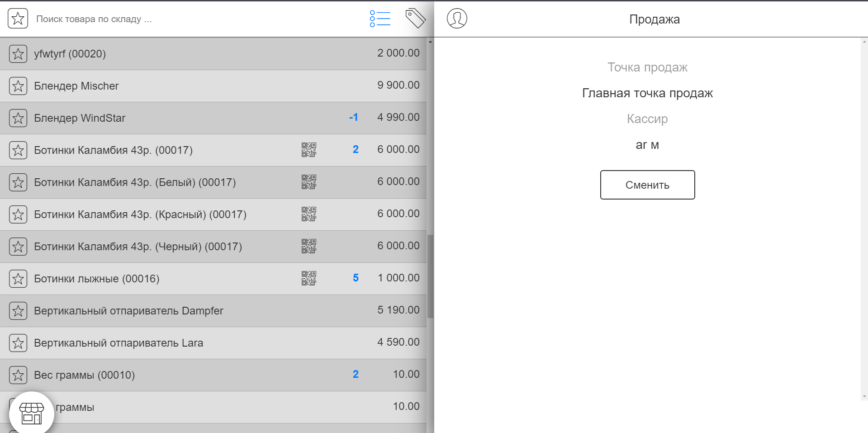Viewport: 868px width, 433px height.
Task: Click QR code icon for Ботинки Каламбия (Черный)
Action: [309, 246]
